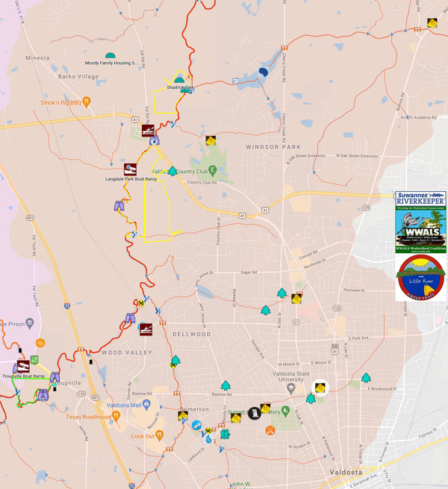Click the Mineola place label
This screenshot has height=489, width=448.
tap(37, 57)
